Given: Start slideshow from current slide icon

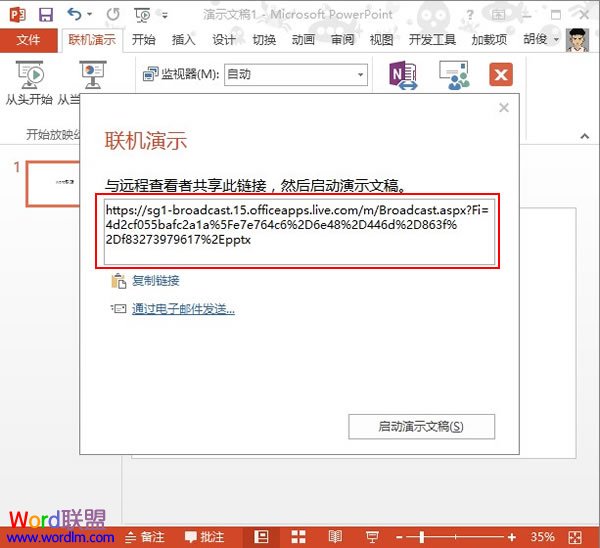Looking at the screenshot, I should [x=93, y=75].
